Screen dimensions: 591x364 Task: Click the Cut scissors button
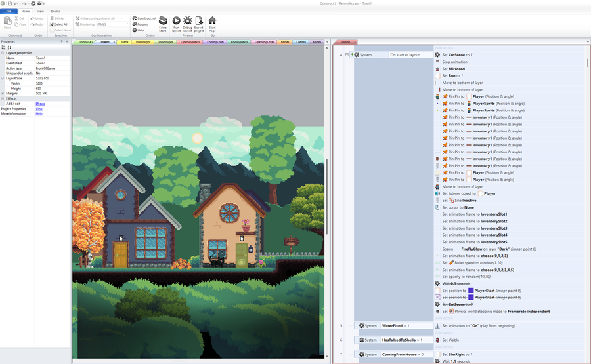click(19, 18)
